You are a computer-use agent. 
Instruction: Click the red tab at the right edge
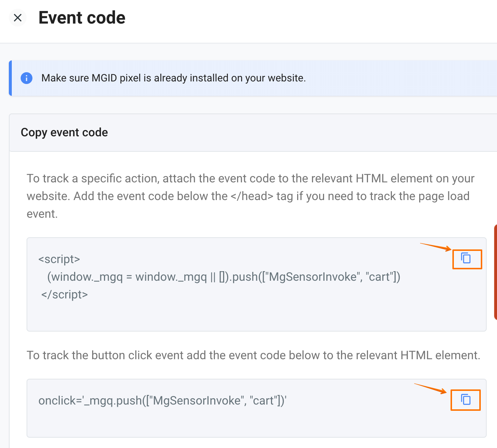coord(495,272)
